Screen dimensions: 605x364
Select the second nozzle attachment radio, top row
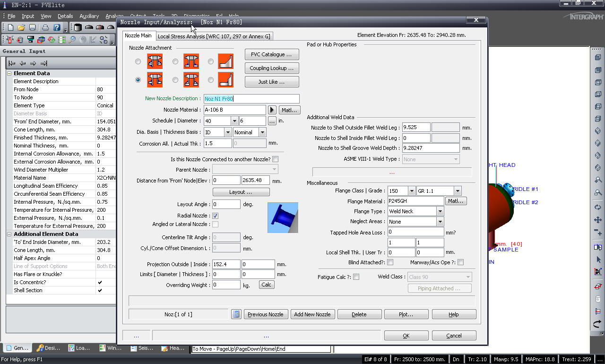(175, 61)
